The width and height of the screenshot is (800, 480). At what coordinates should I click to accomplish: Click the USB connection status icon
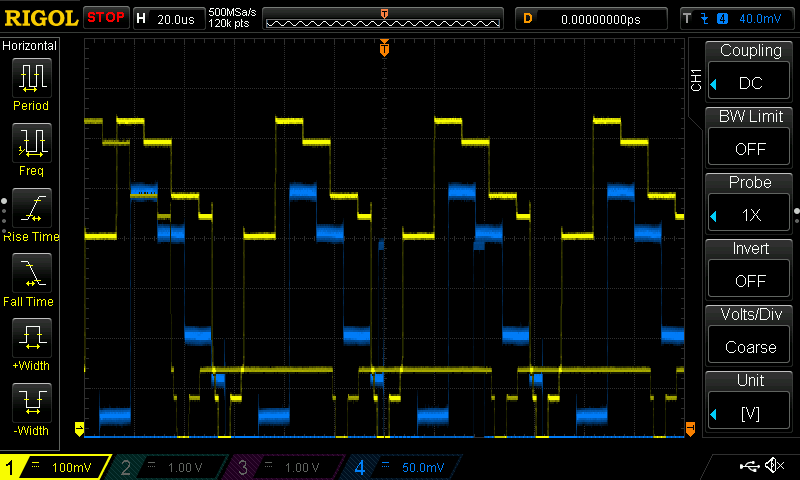pos(749,465)
